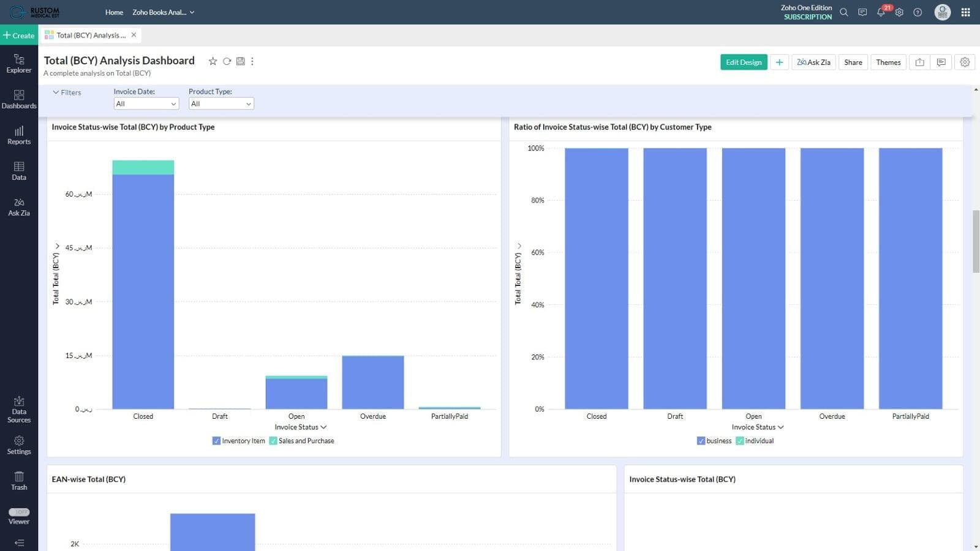
Task: Click the Ask Zia button in toolbar
Action: [x=813, y=62]
